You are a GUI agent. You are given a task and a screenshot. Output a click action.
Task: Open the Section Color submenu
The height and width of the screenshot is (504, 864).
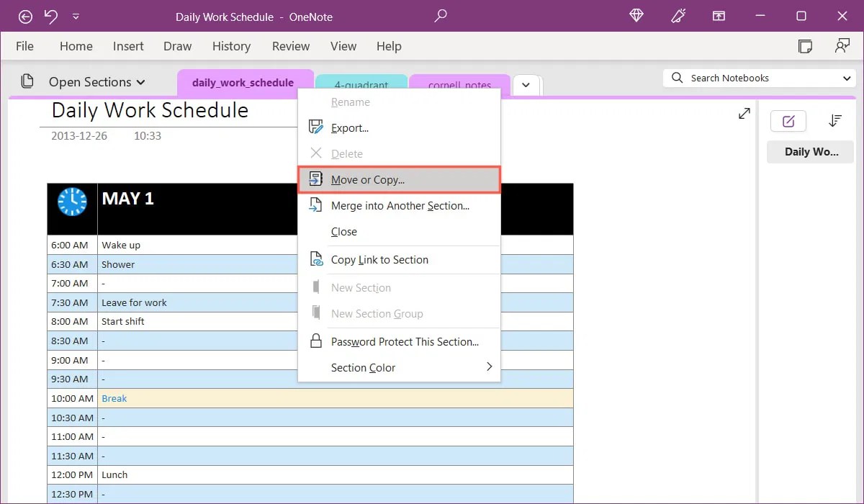[x=363, y=367]
